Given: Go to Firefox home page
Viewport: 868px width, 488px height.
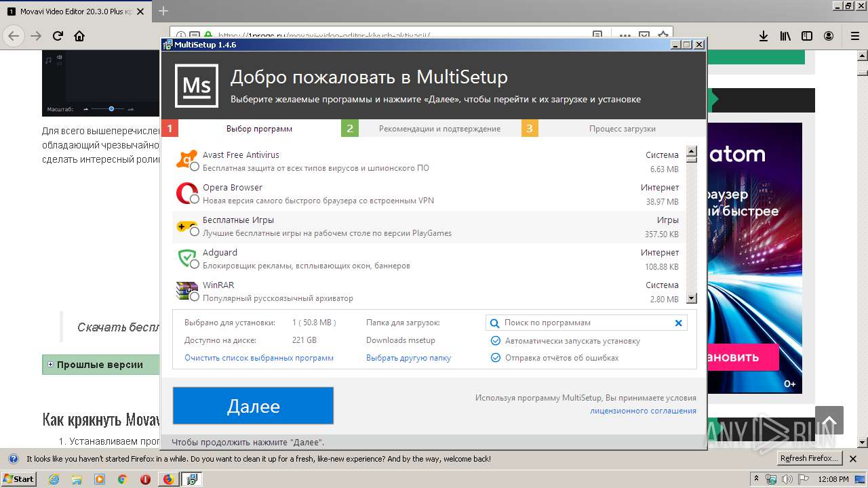Looking at the screenshot, I should pos(79,36).
